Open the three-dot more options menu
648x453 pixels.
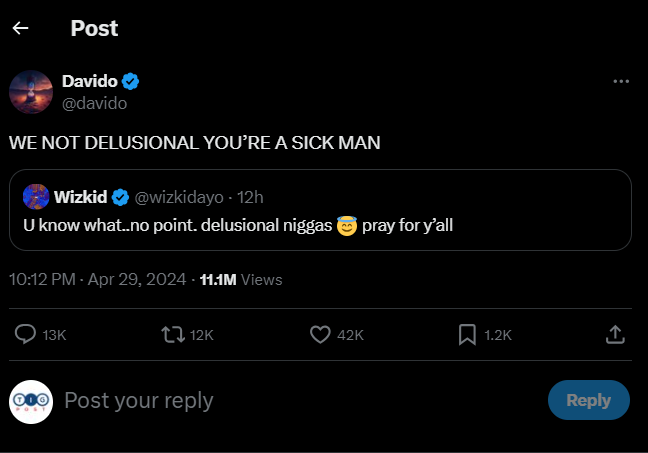pyautogui.click(x=621, y=81)
